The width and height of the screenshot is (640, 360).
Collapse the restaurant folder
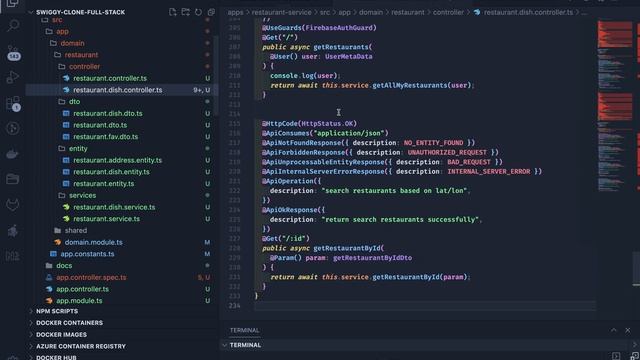pyautogui.click(x=81, y=55)
